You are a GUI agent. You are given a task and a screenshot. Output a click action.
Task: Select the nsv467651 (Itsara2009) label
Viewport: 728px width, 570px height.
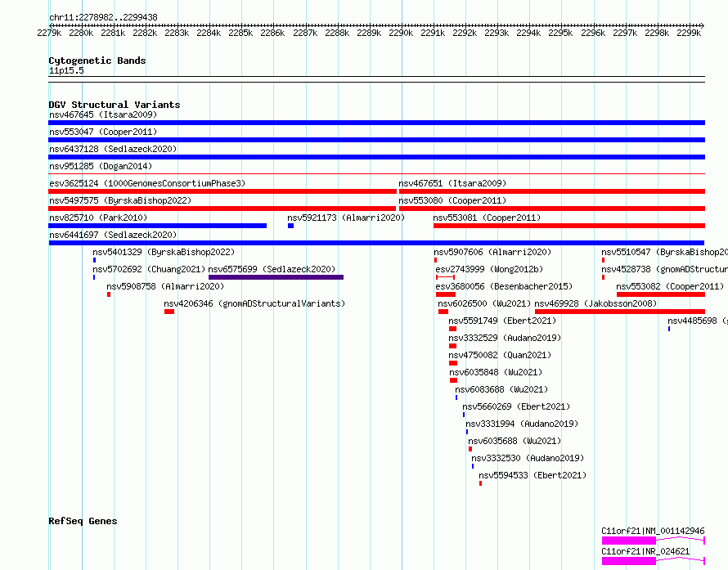click(452, 183)
